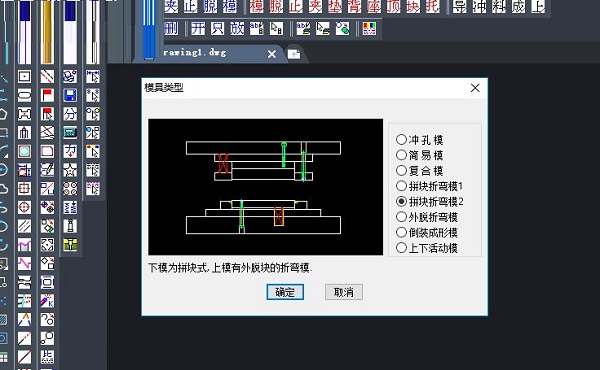Screen dimensions: 600x370
Task: Select the 上下活动模 radio option
Action: (x=427, y=248)
